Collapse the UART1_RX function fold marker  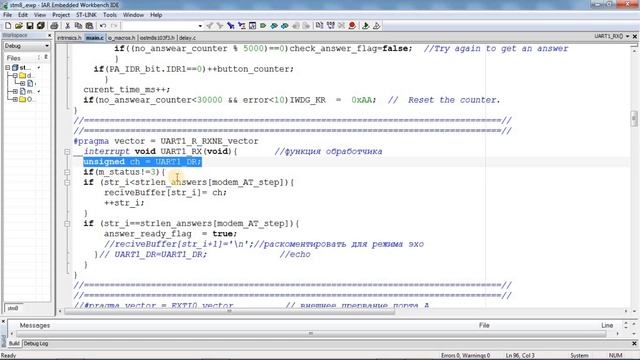(x=67, y=151)
